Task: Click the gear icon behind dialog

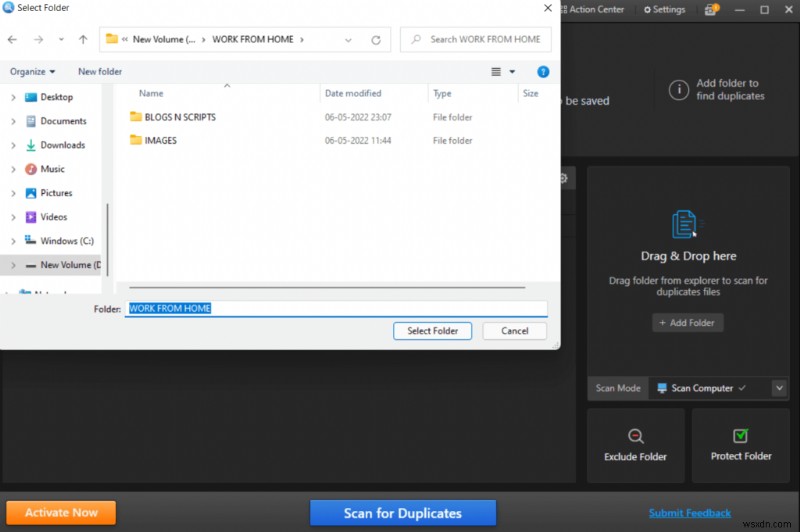Action: point(564,178)
